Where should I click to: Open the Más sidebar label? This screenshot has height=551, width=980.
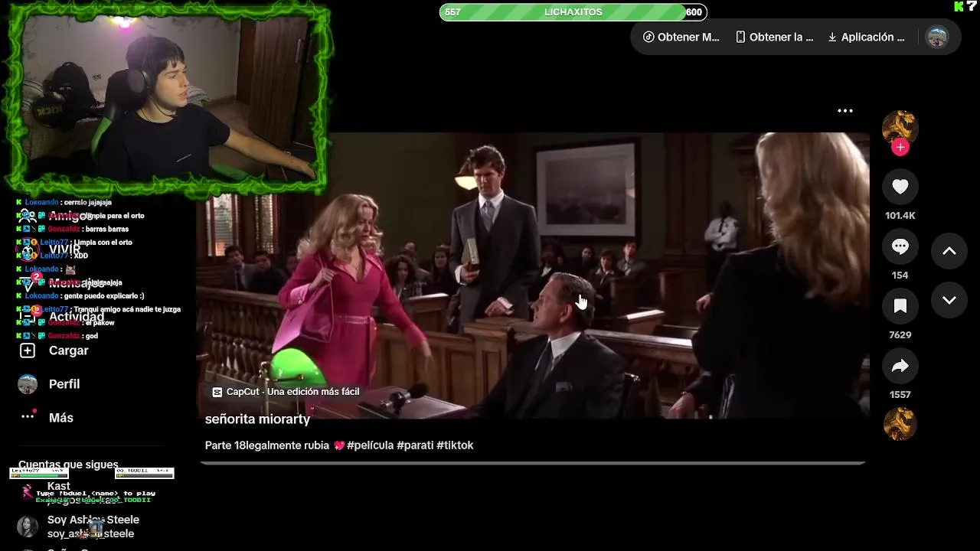click(x=61, y=418)
